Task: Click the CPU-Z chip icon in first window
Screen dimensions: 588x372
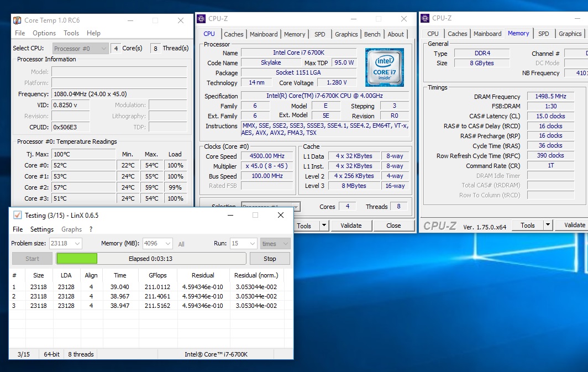Action: (x=201, y=18)
